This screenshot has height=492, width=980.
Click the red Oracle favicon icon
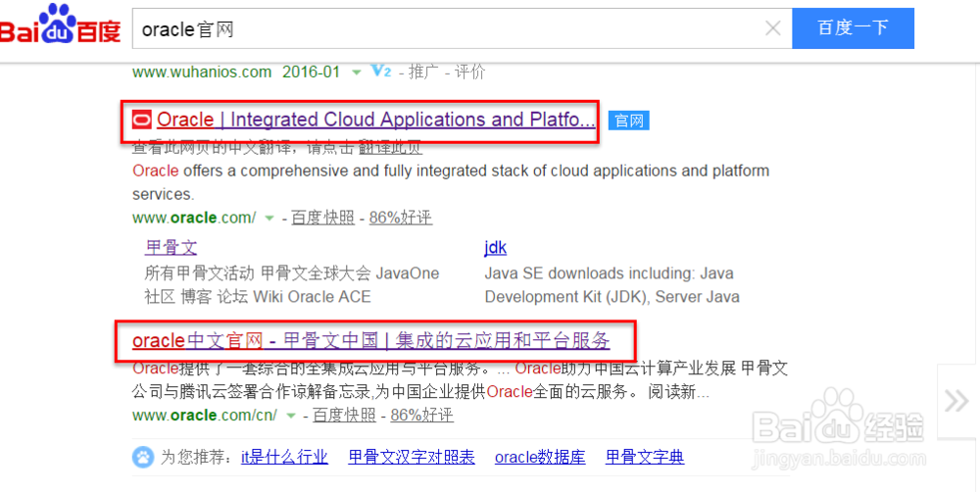pos(142,119)
